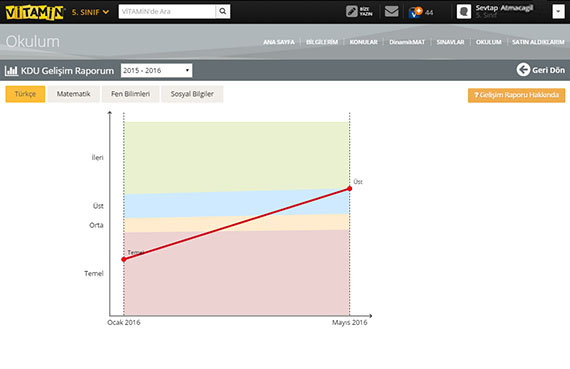Click the user avatar picture

464,12
